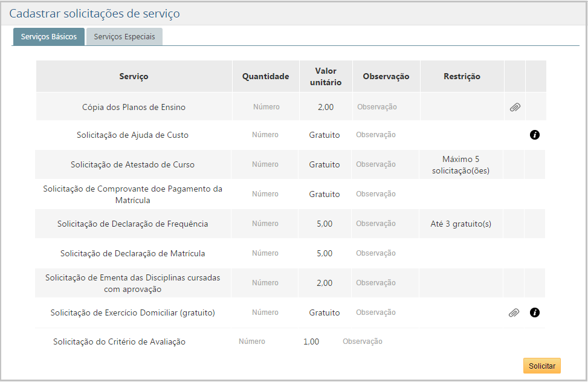Click info icon for Exercício Domiciliar row
This screenshot has height=382, width=588.
(535, 312)
